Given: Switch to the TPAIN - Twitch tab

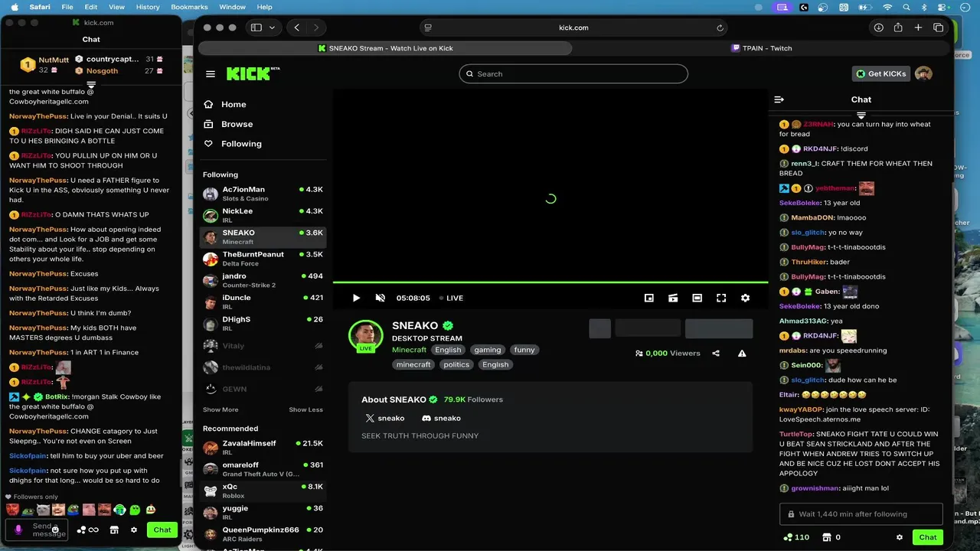Looking at the screenshot, I should (x=761, y=48).
